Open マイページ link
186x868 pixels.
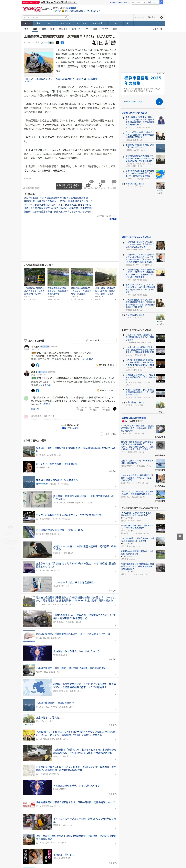139,18
